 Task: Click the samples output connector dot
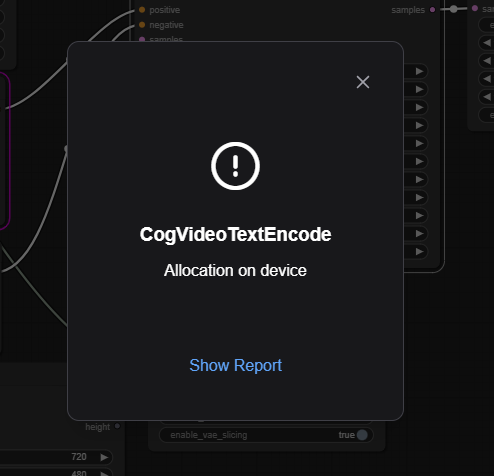432,10
